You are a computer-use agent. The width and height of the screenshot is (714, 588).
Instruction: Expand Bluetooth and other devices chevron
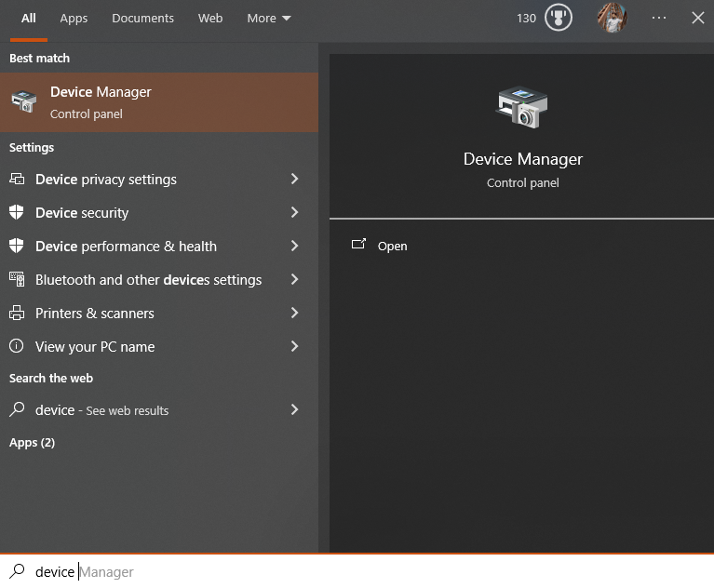294,279
